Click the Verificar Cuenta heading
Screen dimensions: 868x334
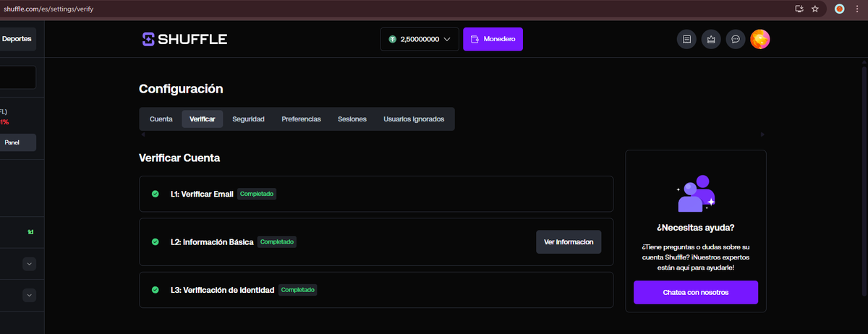point(179,158)
